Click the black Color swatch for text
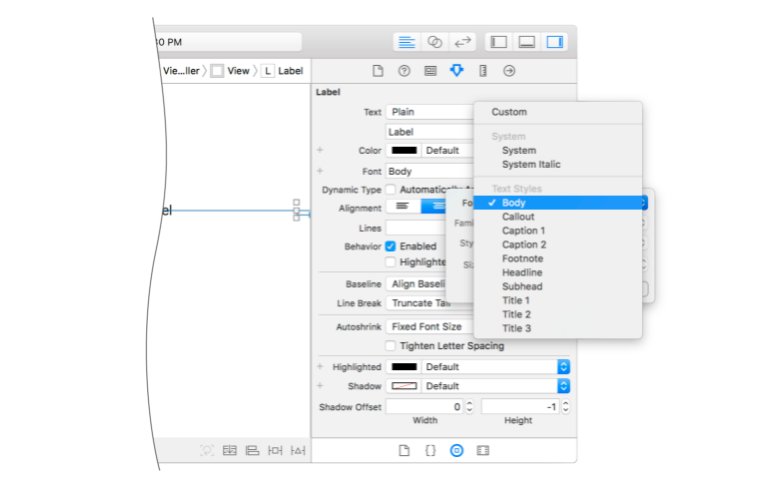 pyautogui.click(x=405, y=151)
